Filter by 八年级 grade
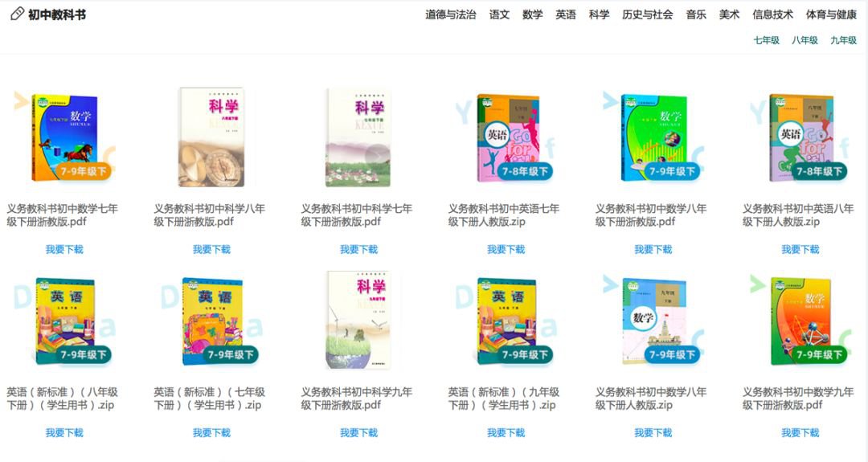 (x=805, y=40)
